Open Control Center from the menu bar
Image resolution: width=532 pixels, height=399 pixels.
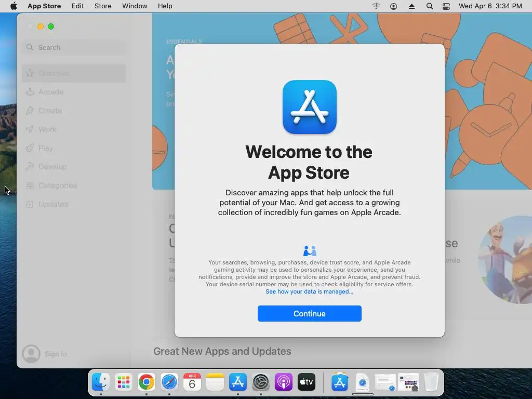[446, 6]
